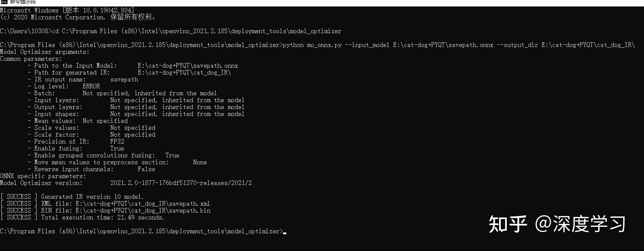Click the --output_dir argument in the command
Image resolution: width=644 pixels, height=251 pixels.
(517, 45)
